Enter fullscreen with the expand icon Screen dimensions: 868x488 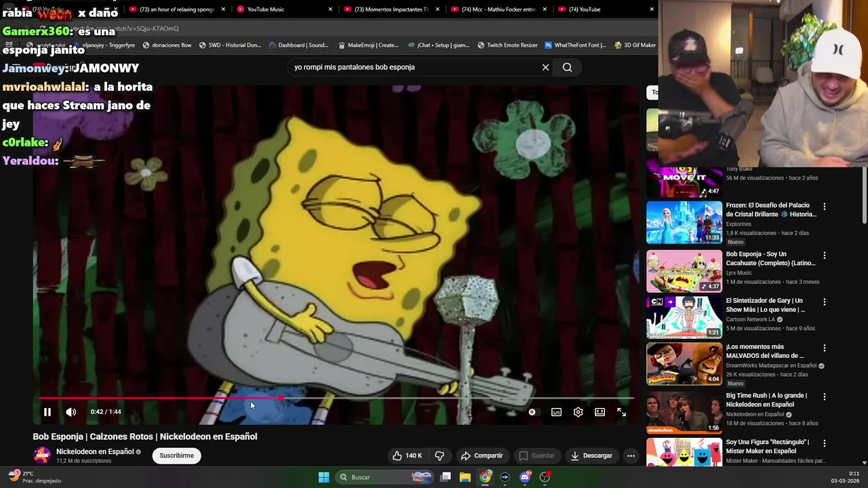pyautogui.click(x=621, y=412)
